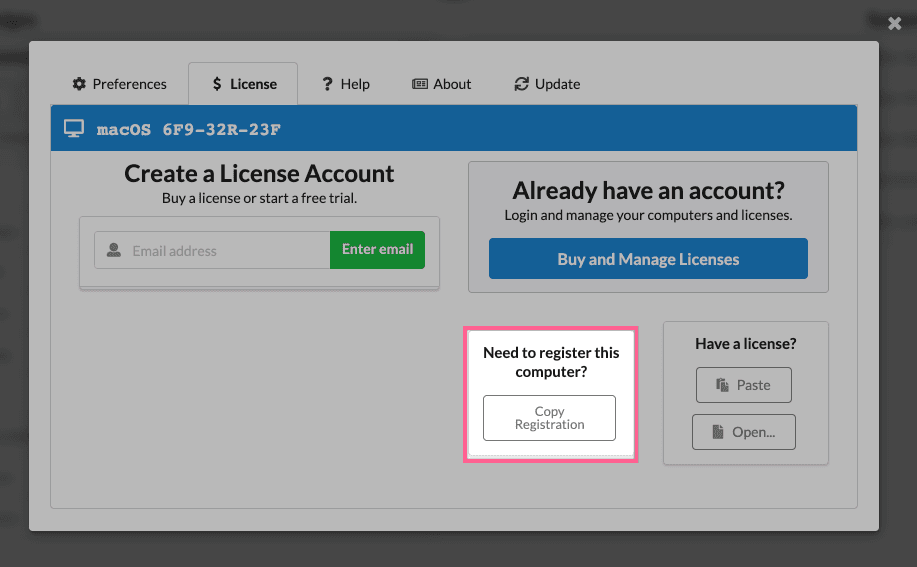Viewport: 917px width, 567px height.
Task: Open the Help tab
Action: pyautogui.click(x=345, y=84)
